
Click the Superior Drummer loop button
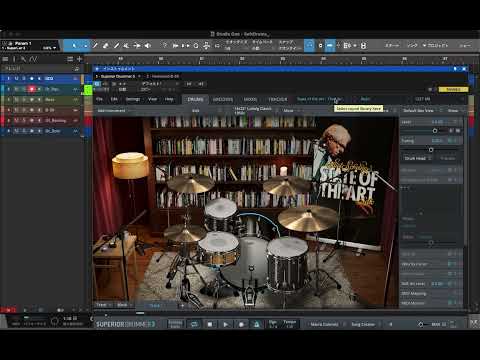[194, 324]
